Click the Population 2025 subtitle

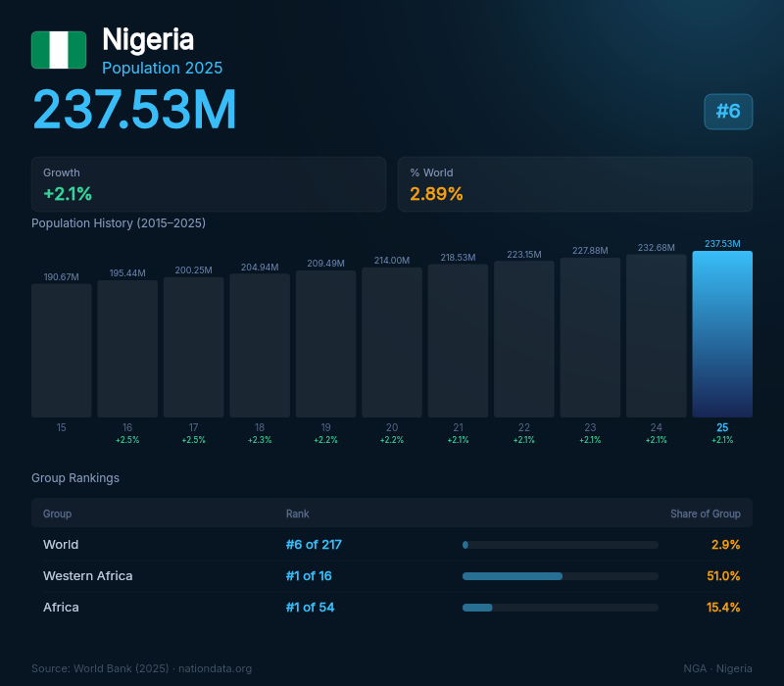[162, 68]
